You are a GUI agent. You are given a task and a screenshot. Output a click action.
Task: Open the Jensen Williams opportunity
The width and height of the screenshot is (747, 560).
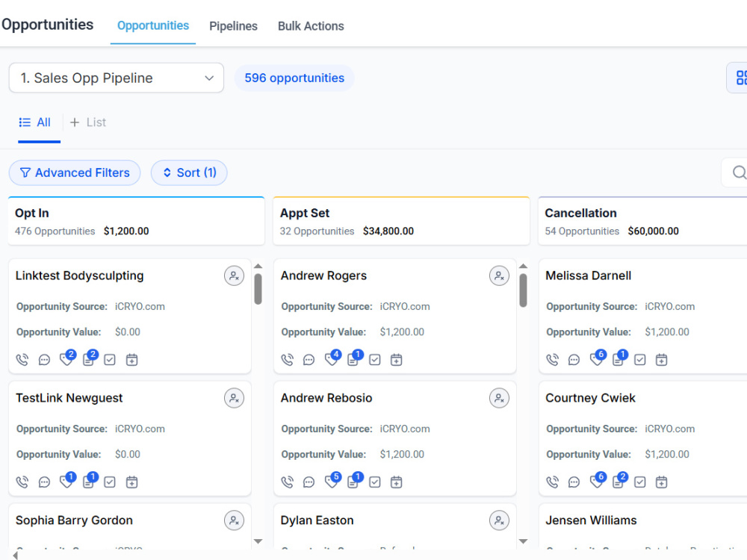[591, 520]
